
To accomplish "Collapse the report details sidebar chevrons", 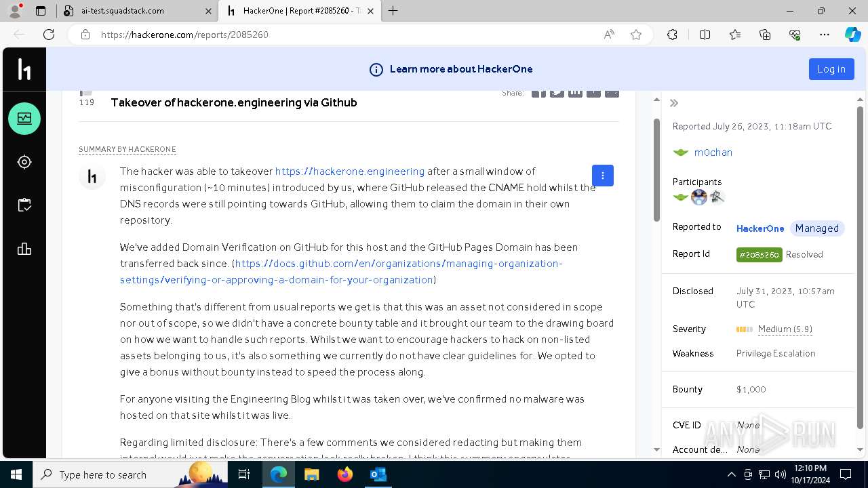I will (674, 103).
